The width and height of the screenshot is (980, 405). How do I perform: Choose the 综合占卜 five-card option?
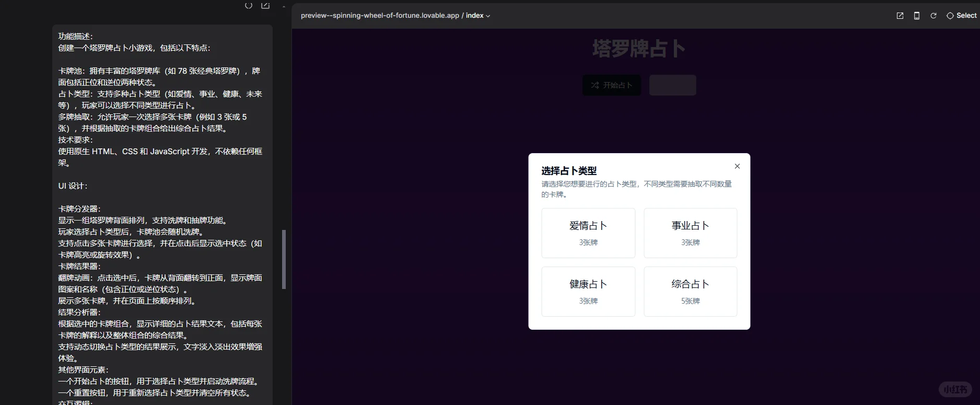click(690, 292)
